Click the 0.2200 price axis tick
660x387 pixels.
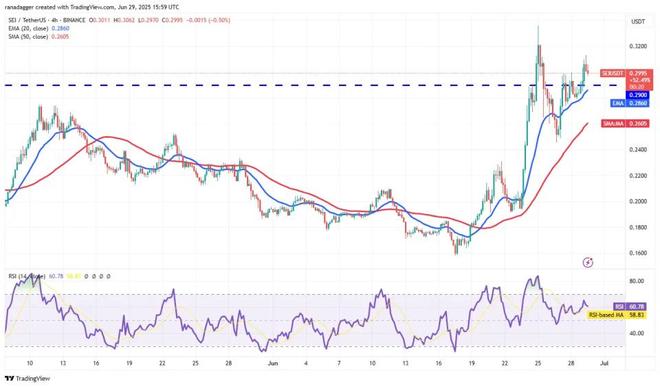(638, 176)
